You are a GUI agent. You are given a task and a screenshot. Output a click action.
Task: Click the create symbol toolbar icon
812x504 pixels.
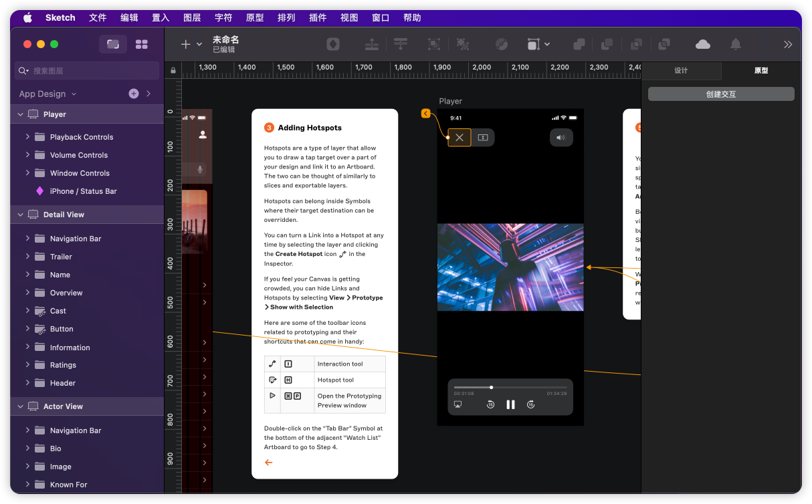(332, 44)
